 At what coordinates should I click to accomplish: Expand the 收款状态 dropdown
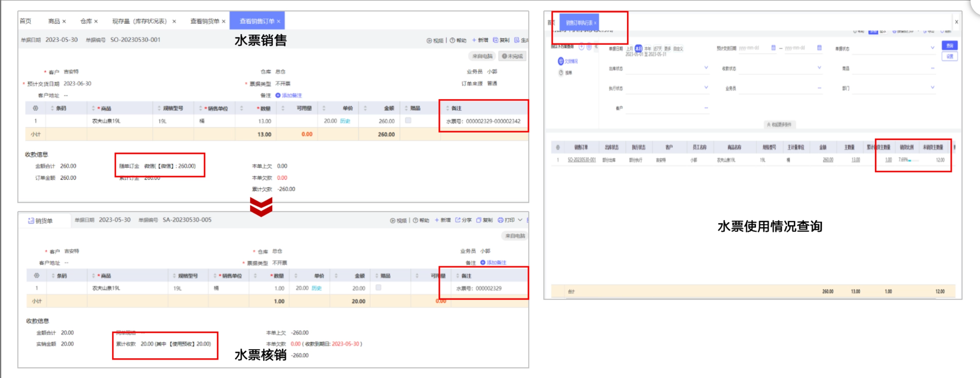pos(819,68)
